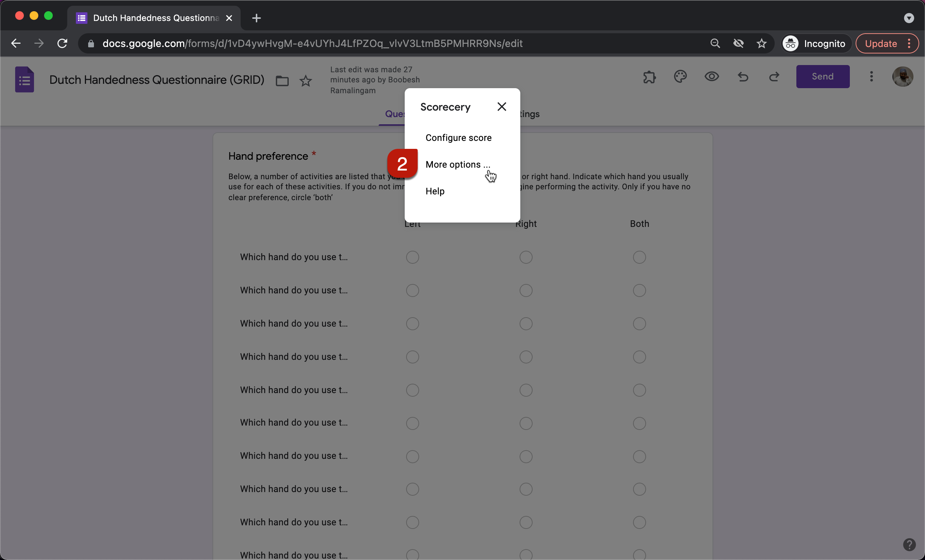The width and height of the screenshot is (925, 560).
Task: Select Both radio in fifth question row
Action: coord(639,390)
